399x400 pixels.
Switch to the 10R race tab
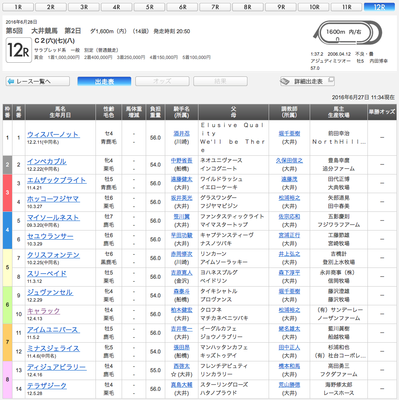[x=314, y=7]
